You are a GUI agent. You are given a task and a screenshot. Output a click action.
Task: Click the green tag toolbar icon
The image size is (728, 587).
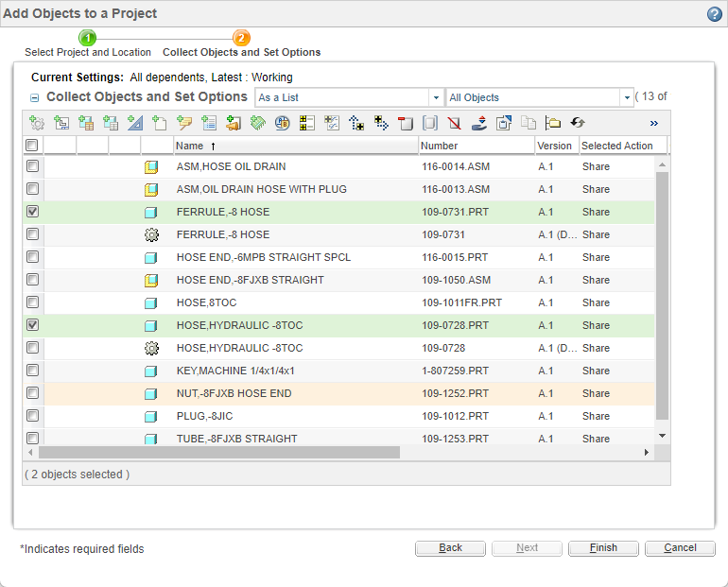[x=258, y=123]
